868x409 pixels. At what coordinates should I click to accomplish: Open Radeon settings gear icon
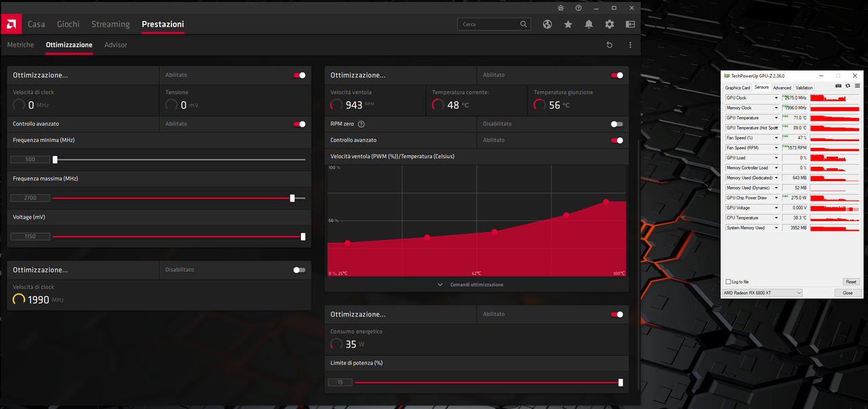point(610,24)
